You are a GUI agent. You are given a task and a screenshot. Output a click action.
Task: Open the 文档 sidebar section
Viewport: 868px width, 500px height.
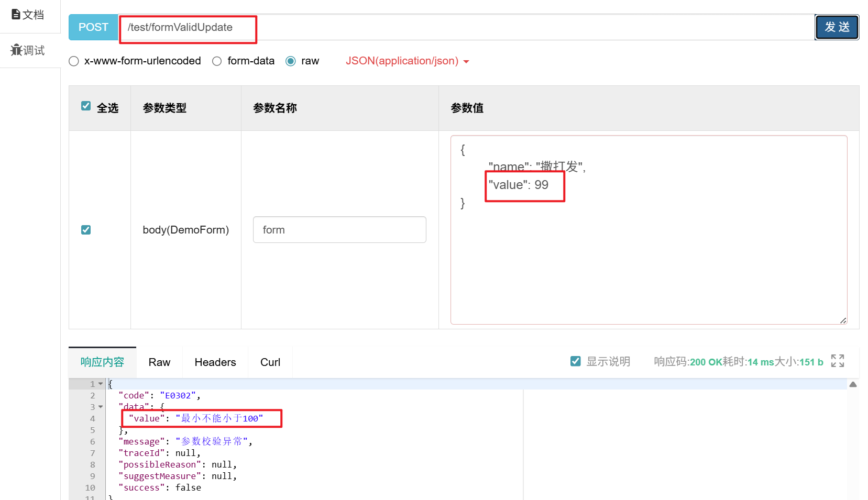pos(28,15)
